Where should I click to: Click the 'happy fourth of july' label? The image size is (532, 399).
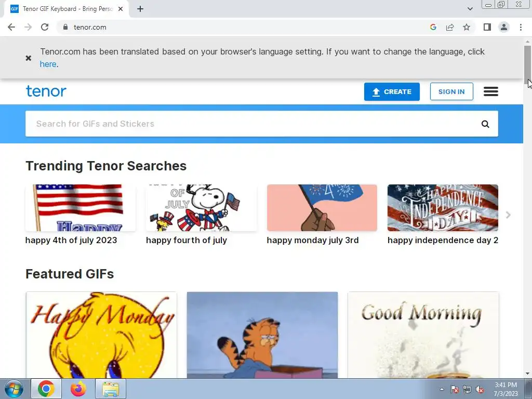coord(187,240)
